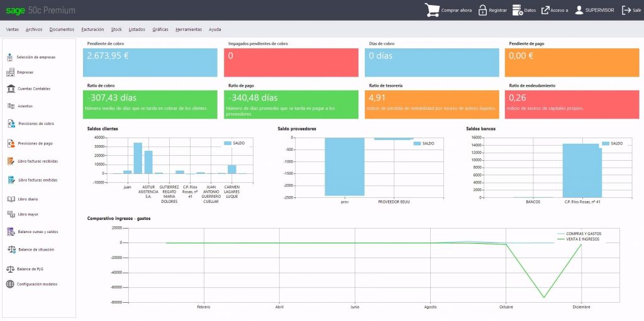Image resolution: width=644 pixels, height=321 pixels.
Task: Click SALDO legend swatch in Saldos bancos
Action: [x=606, y=144]
